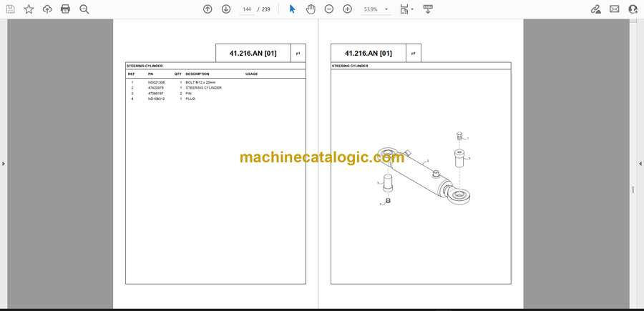Image resolution: width=644 pixels, height=311 pixels.
Task: Click the page number field showing 144
Action: click(246, 9)
